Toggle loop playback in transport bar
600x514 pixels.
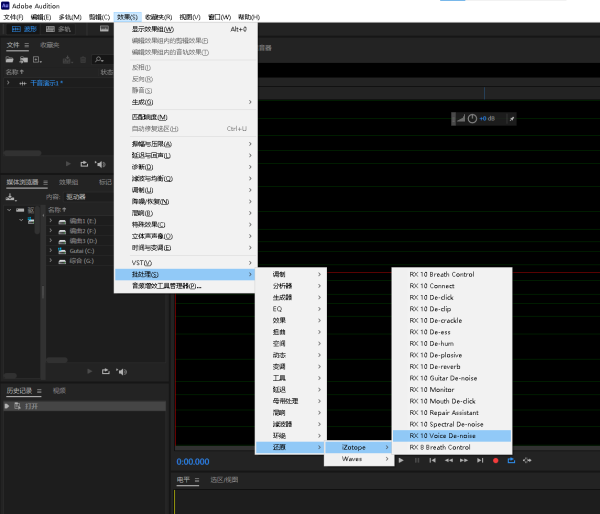pos(511,460)
